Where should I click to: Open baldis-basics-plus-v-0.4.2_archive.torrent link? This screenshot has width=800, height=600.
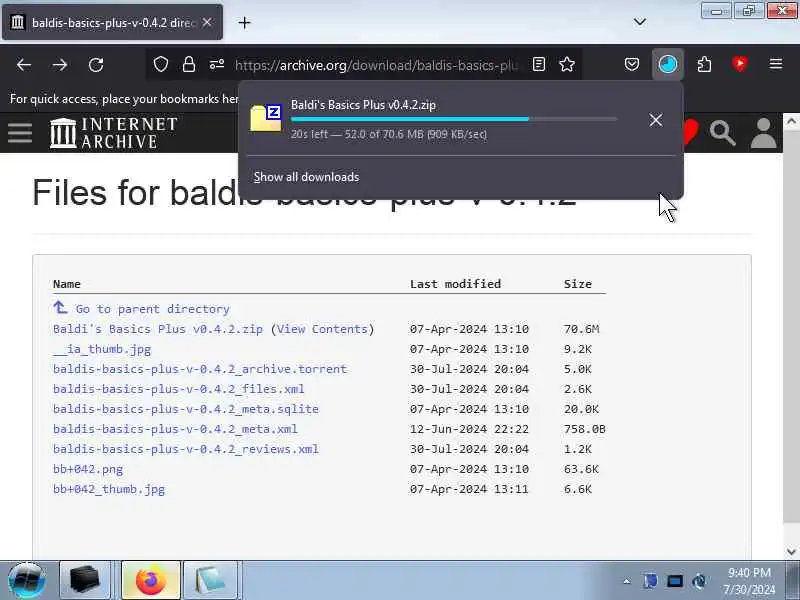click(x=200, y=369)
